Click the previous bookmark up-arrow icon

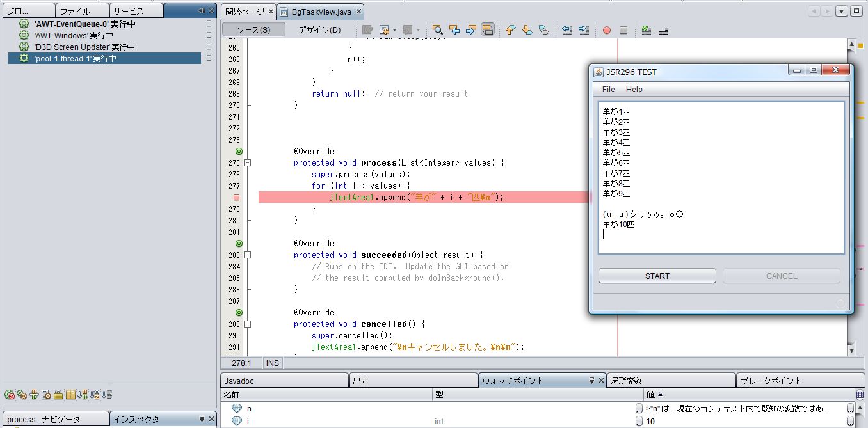[510, 30]
